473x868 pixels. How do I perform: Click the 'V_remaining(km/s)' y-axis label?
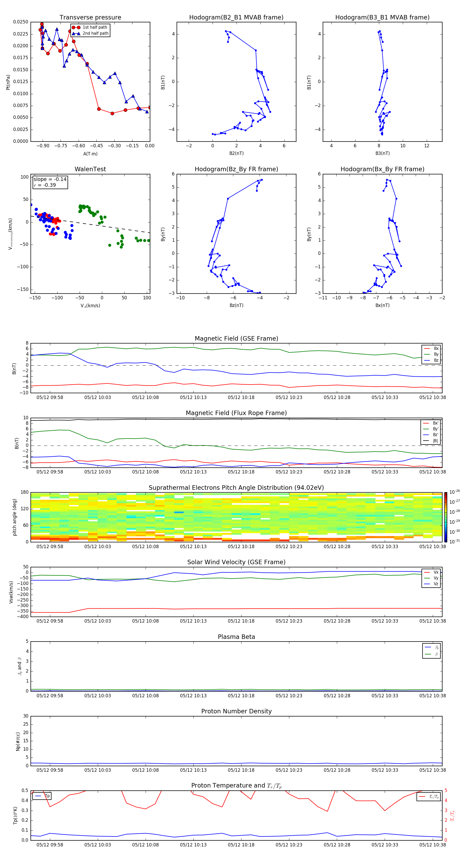[x=11, y=234]
